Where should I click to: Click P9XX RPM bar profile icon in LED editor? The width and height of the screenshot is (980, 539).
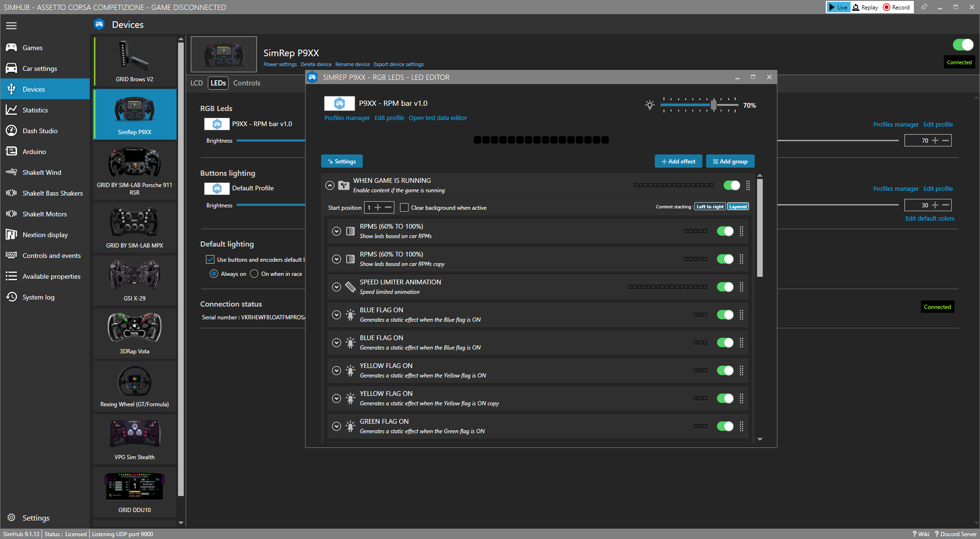coord(340,103)
